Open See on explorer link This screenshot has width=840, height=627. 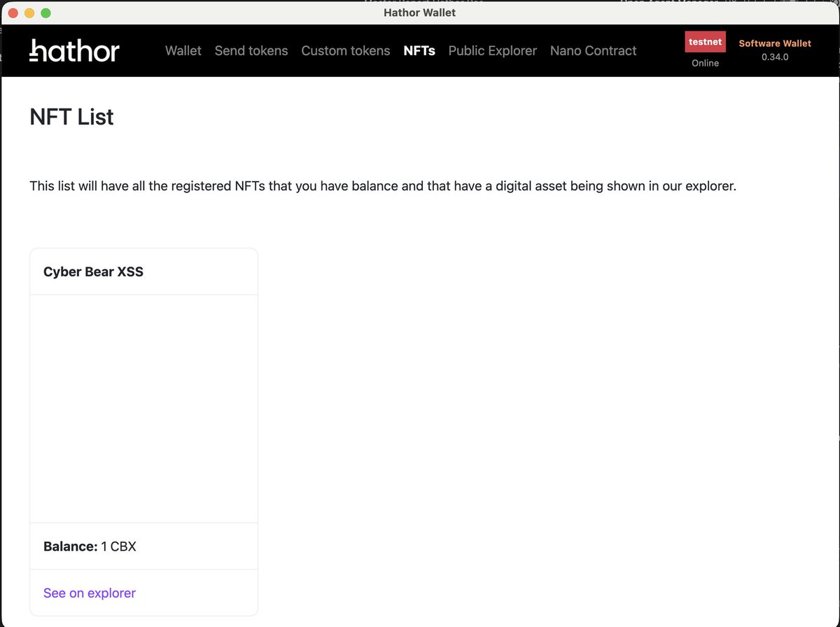click(x=90, y=593)
